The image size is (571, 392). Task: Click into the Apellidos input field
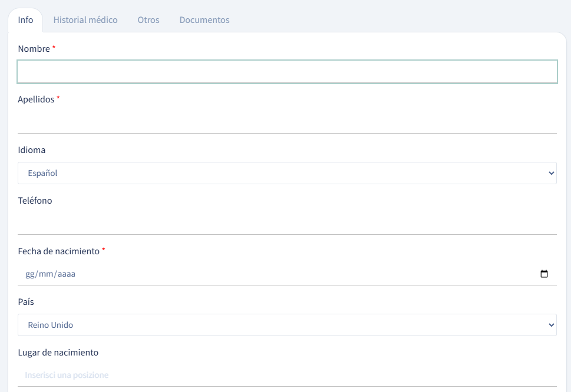point(287,122)
